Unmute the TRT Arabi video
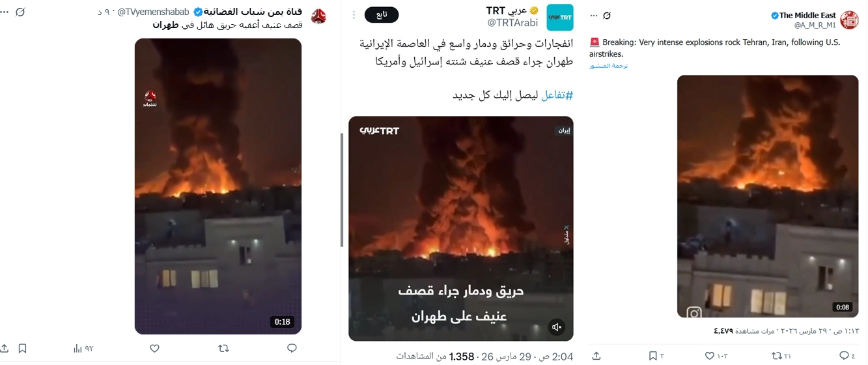Screen dimensions: 868x365 [x=556, y=327]
